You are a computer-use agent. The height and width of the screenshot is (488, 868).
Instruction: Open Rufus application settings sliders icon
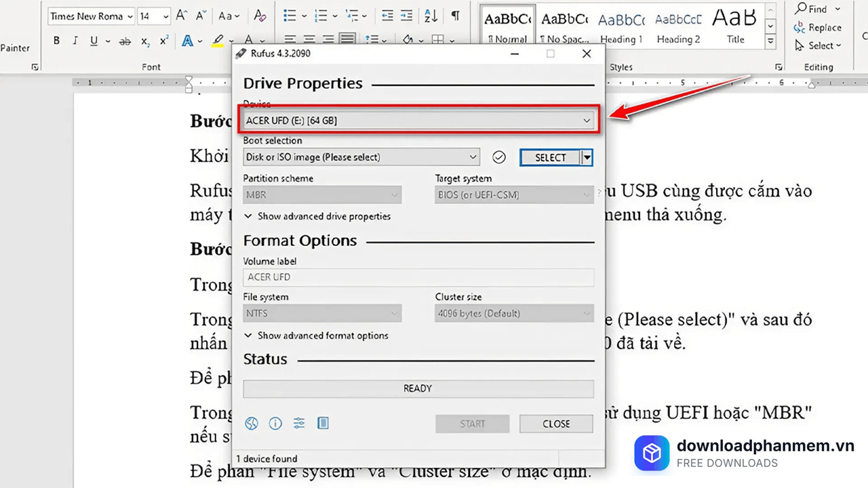point(299,424)
